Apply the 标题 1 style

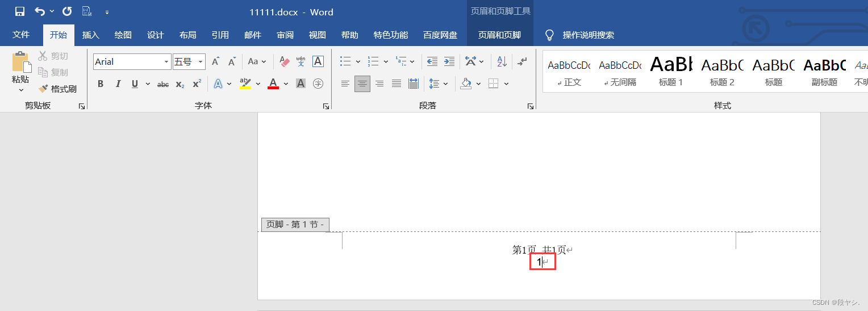coord(671,72)
